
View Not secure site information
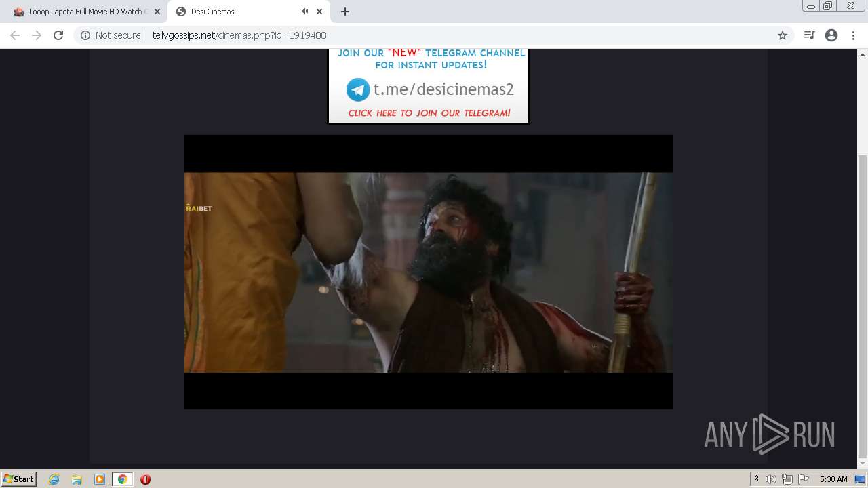[x=111, y=35]
